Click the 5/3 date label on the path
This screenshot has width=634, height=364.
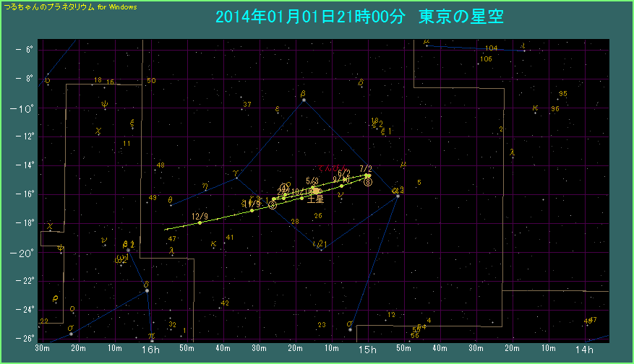[312, 181]
